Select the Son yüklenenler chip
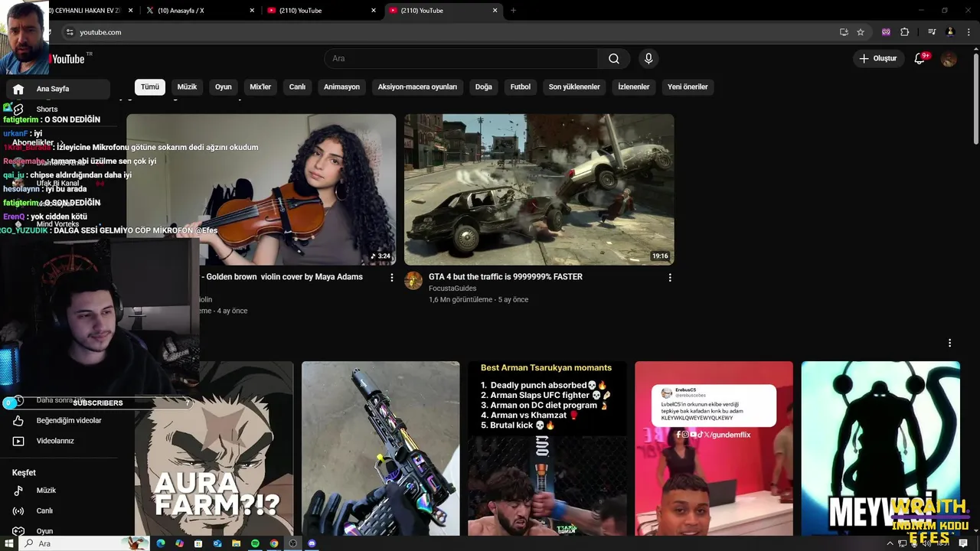Viewport: 980px width, 551px height. [x=574, y=87]
